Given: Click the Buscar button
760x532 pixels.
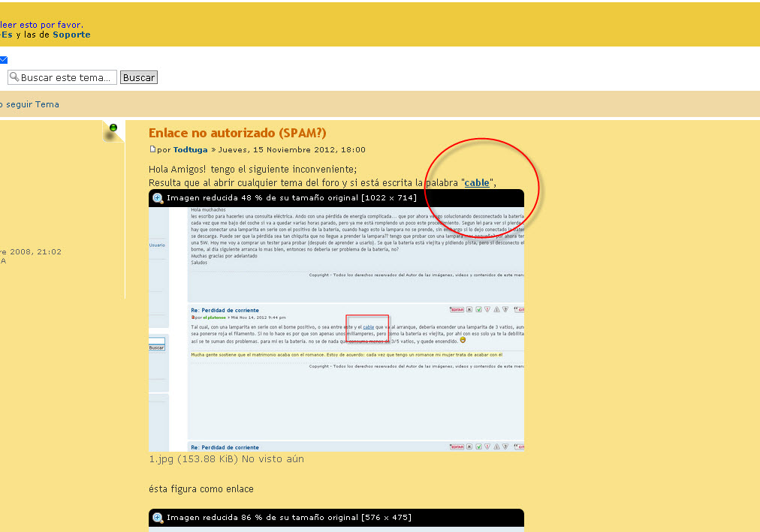Looking at the screenshot, I should point(139,77).
